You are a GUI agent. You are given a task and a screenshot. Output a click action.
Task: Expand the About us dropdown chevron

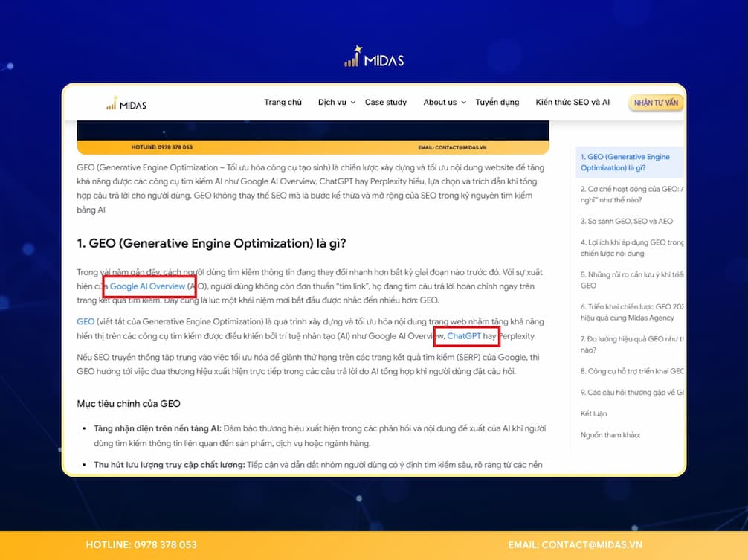click(463, 103)
